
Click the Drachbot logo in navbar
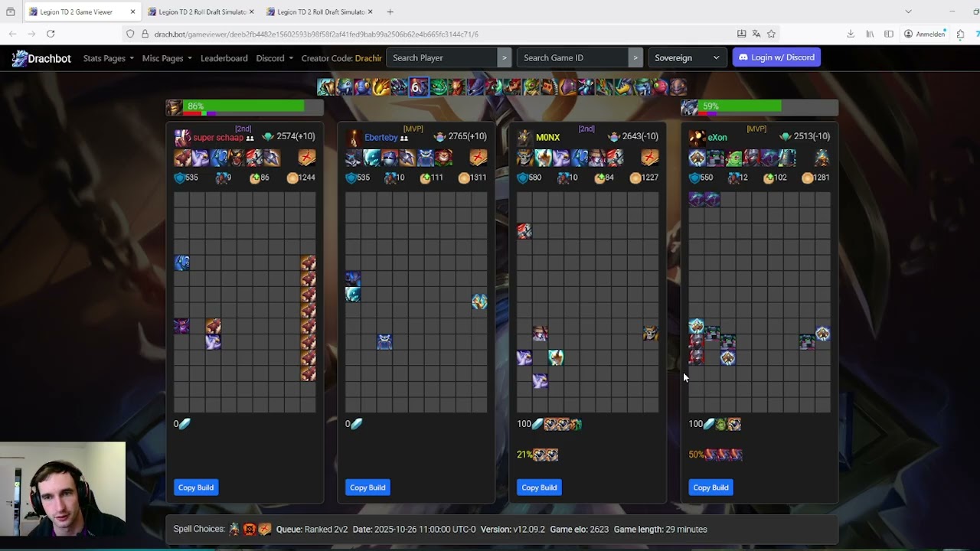point(41,58)
